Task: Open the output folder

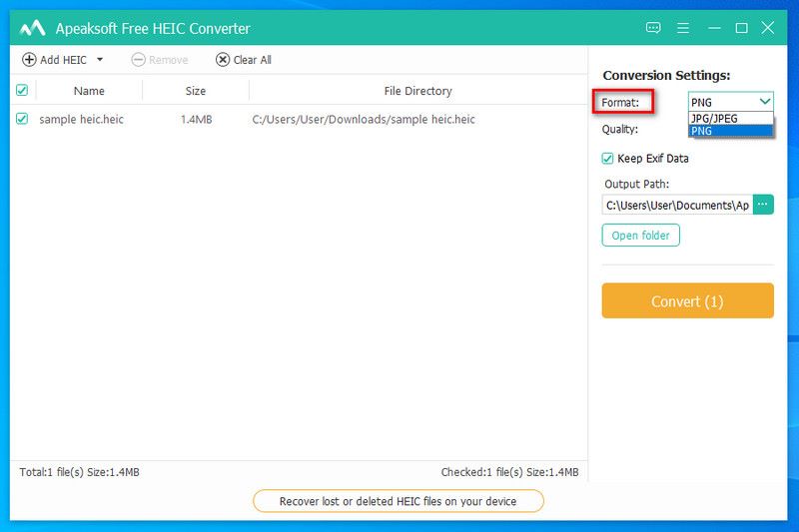Action: coord(640,236)
